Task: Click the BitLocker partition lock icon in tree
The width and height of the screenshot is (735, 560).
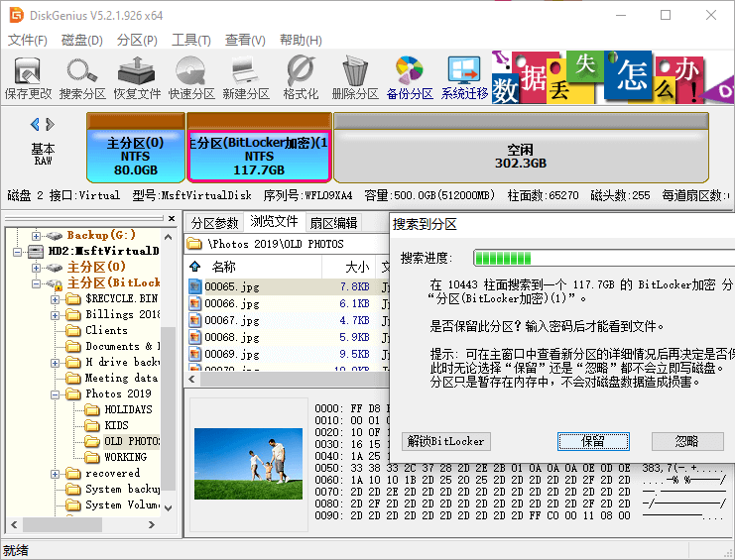Action: 55,283
